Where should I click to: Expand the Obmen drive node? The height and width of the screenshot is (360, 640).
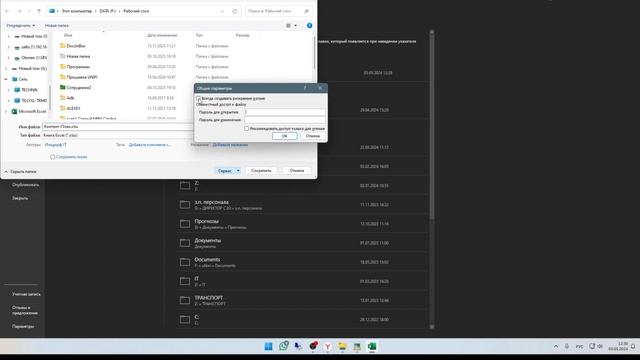point(9,58)
